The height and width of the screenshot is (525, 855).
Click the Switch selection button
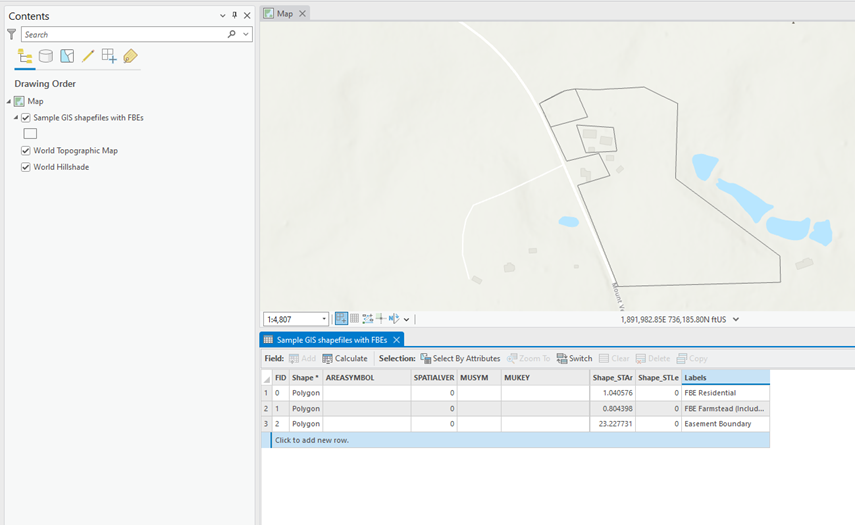tap(574, 358)
